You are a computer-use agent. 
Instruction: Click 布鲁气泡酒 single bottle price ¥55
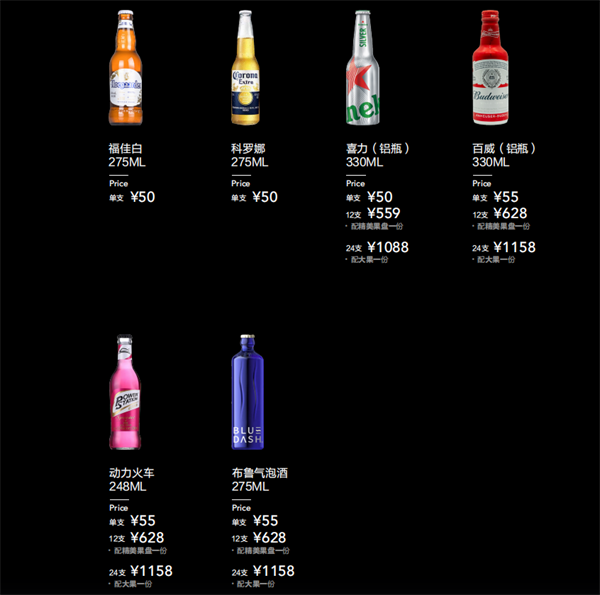pos(266,521)
